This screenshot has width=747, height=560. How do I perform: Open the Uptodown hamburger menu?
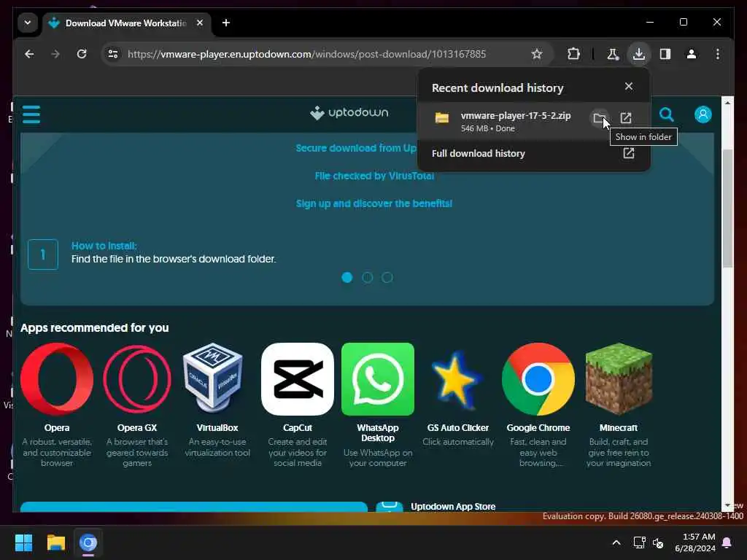coord(31,114)
